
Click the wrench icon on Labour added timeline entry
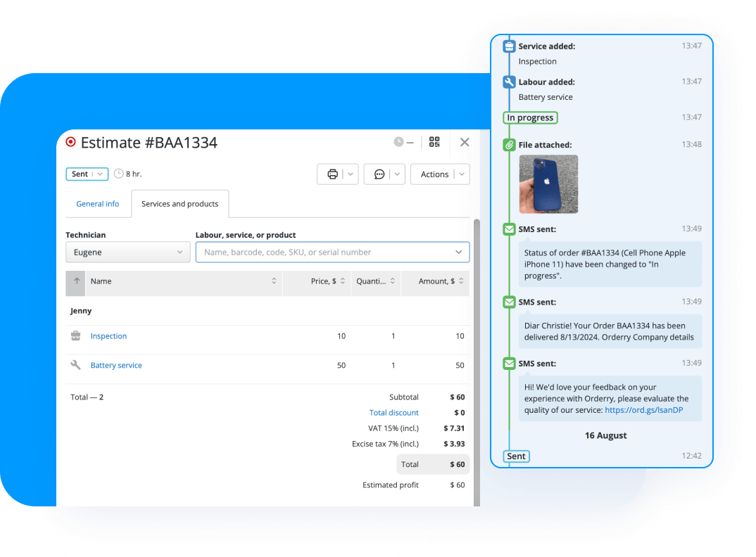(x=509, y=81)
